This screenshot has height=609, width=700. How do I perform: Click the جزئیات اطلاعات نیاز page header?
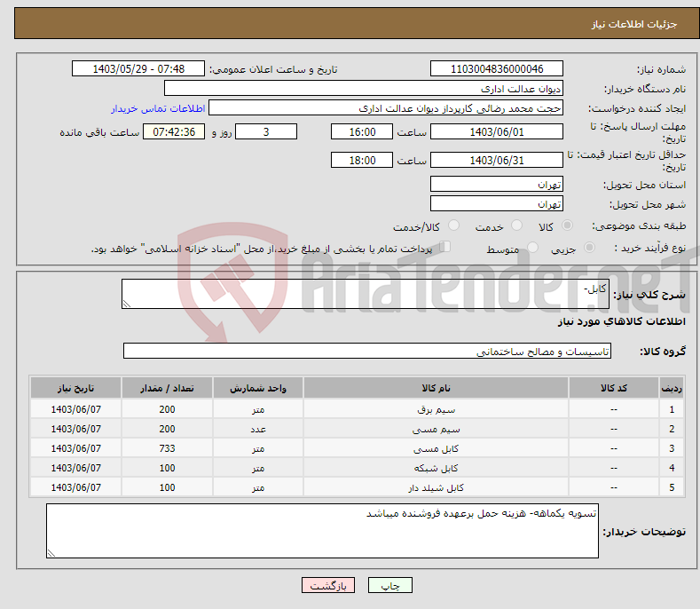coord(634,24)
